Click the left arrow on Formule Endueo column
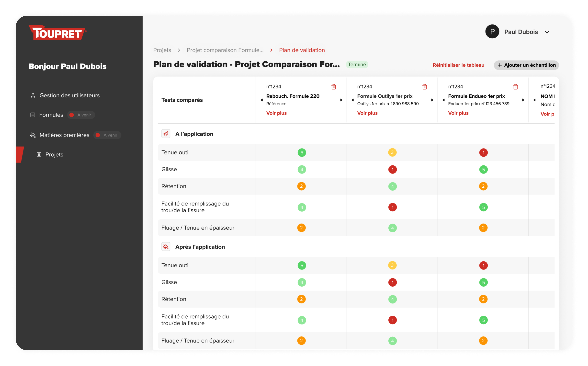This screenshot has height=366, width=588. click(443, 100)
